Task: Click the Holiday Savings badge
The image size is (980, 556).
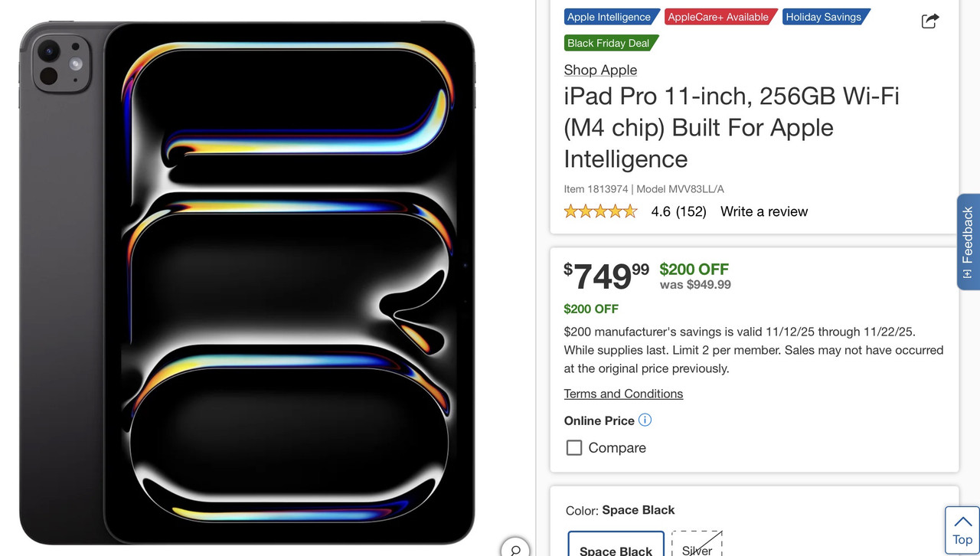Action: 825,17
